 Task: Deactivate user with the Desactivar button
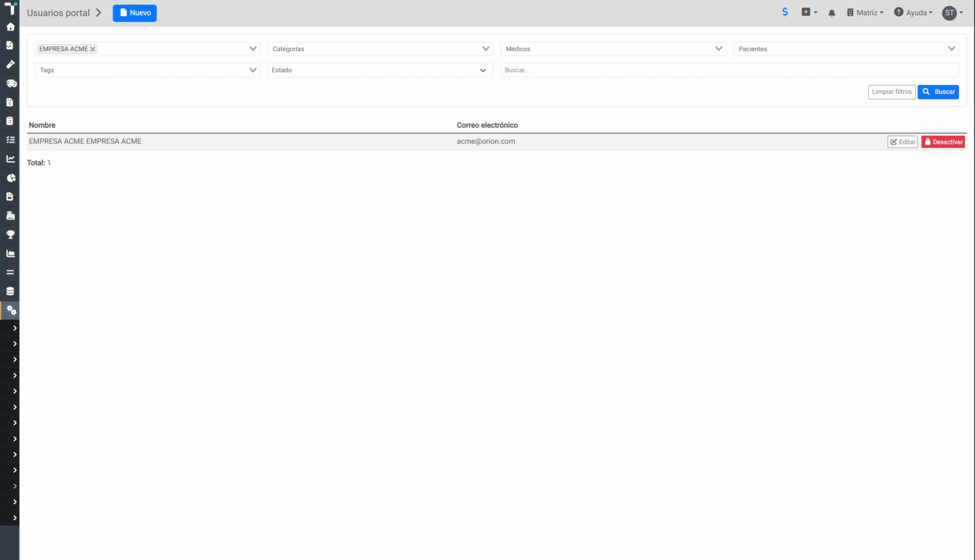click(x=943, y=142)
